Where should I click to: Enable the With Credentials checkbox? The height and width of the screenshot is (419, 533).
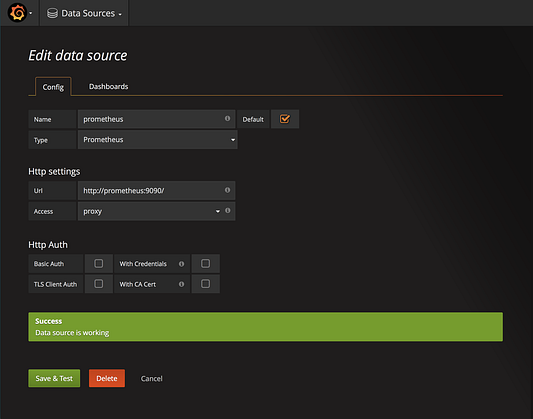(205, 263)
